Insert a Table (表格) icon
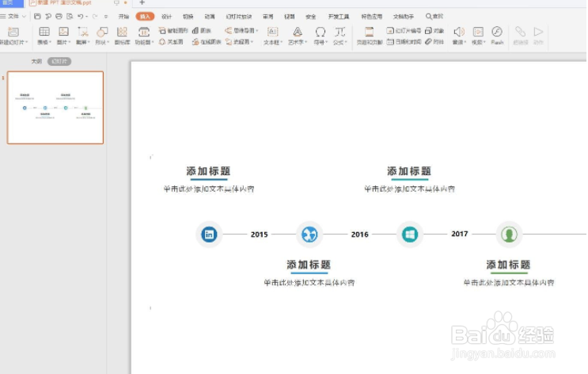 [x=44, y=32]
